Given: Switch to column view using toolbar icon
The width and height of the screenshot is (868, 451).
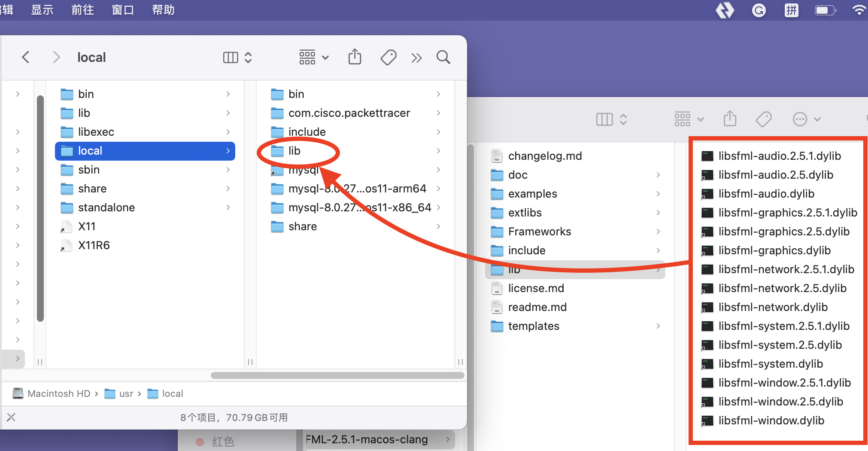Looking at the screenshot, I should (230, 57).
